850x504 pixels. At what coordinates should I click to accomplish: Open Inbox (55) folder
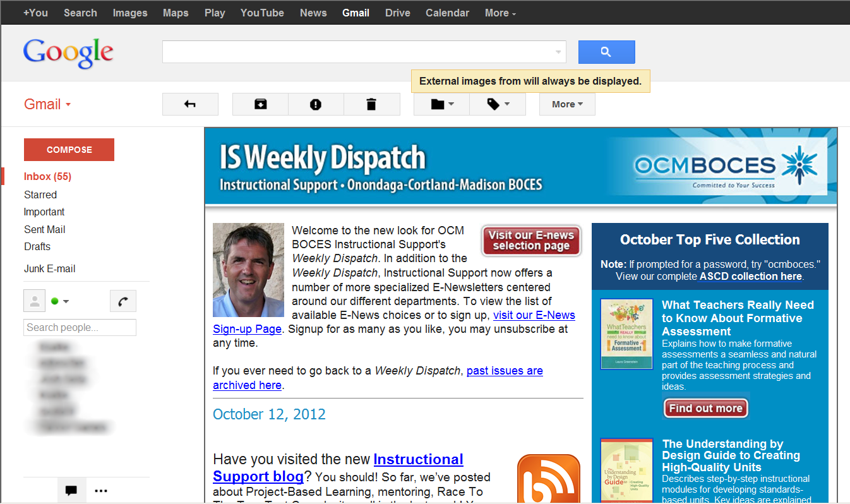tap(47, 176)
